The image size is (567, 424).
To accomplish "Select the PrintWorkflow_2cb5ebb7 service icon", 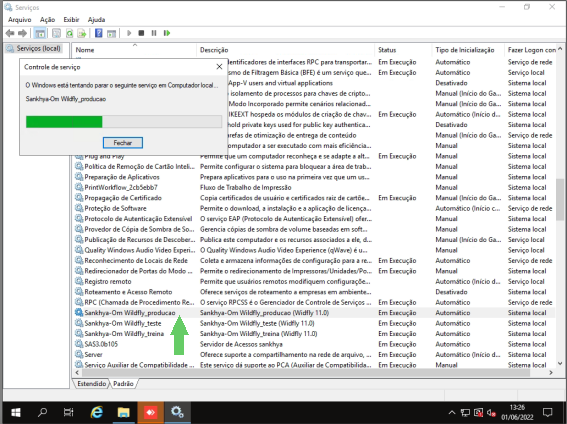I will (79, 187).
